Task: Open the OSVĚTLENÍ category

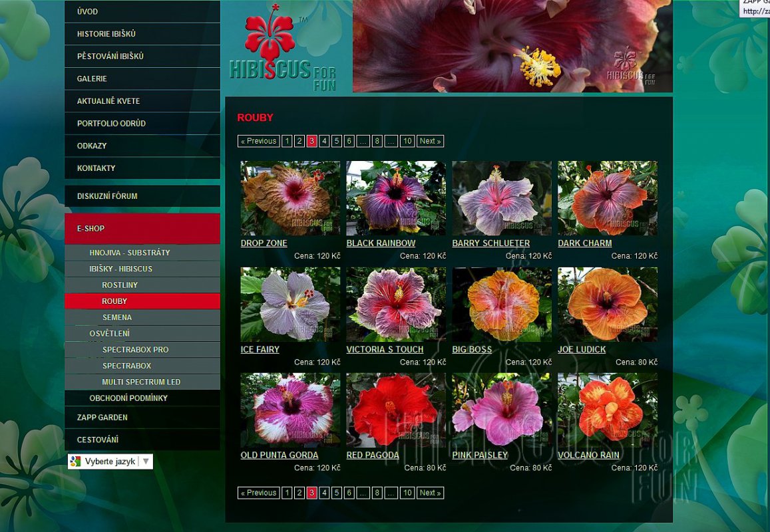Action: pyautogui.click(x=142, y=334)
